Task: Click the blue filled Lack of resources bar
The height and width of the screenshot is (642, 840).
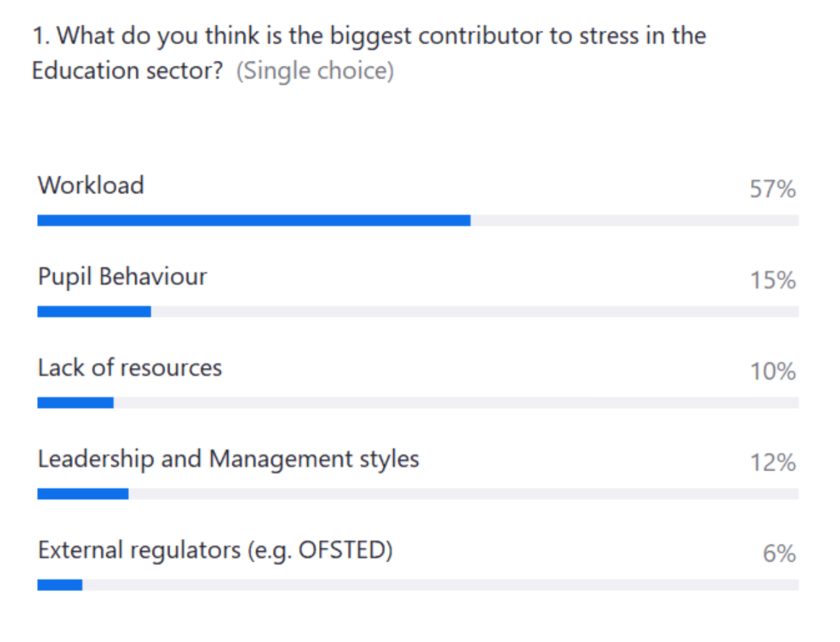Action: [76, 403]
